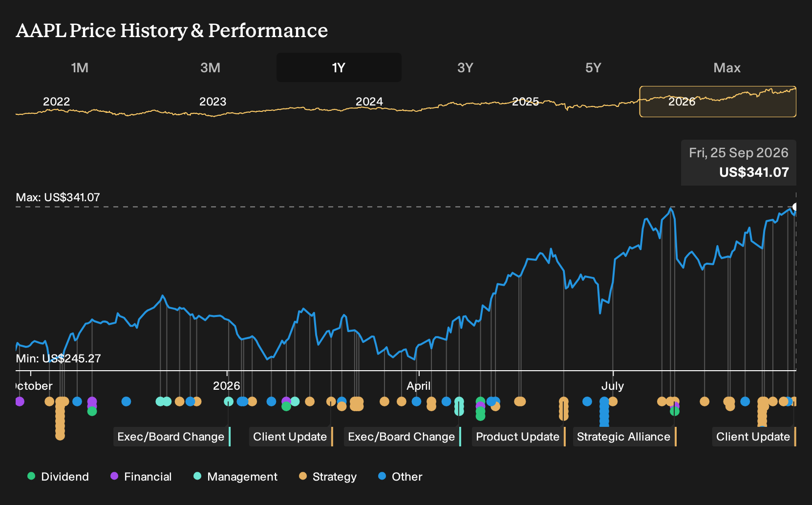Click the white endpoint marker on the price line
This screenshot has height=505, width=812.
click(x=795, y=207)
